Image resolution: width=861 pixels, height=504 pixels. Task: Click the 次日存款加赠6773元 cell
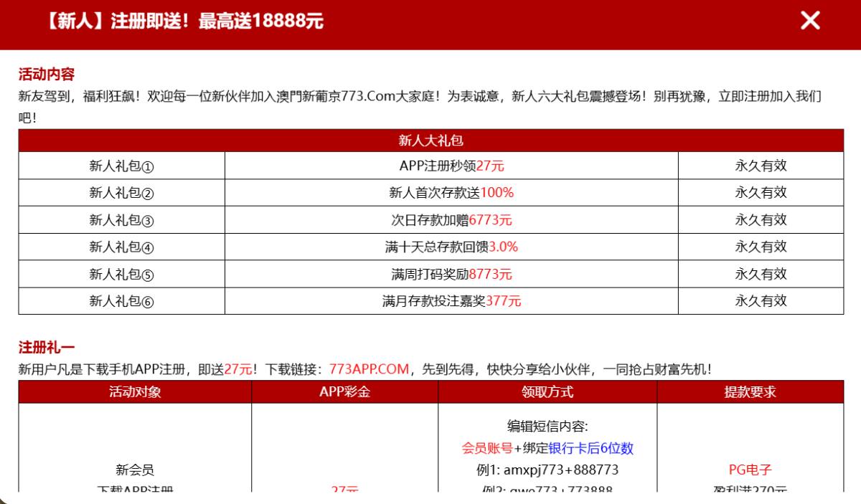(x=451, y=220)
